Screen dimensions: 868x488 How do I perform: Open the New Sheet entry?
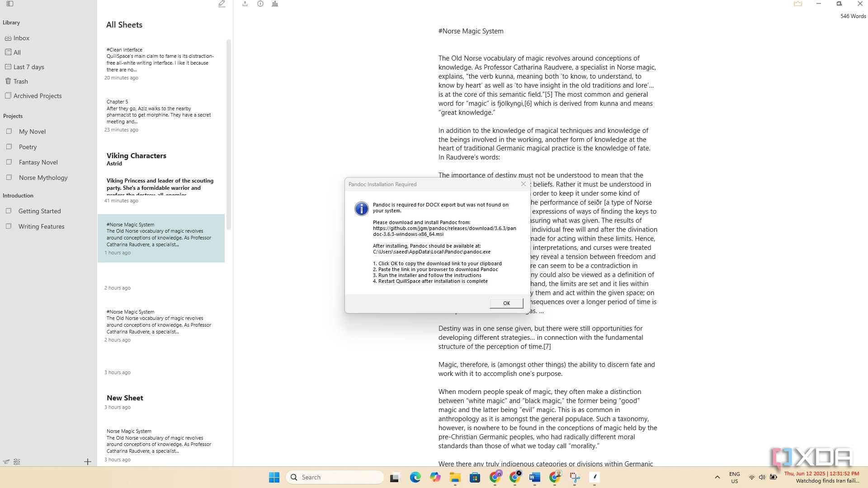click(x=161, y=402)
